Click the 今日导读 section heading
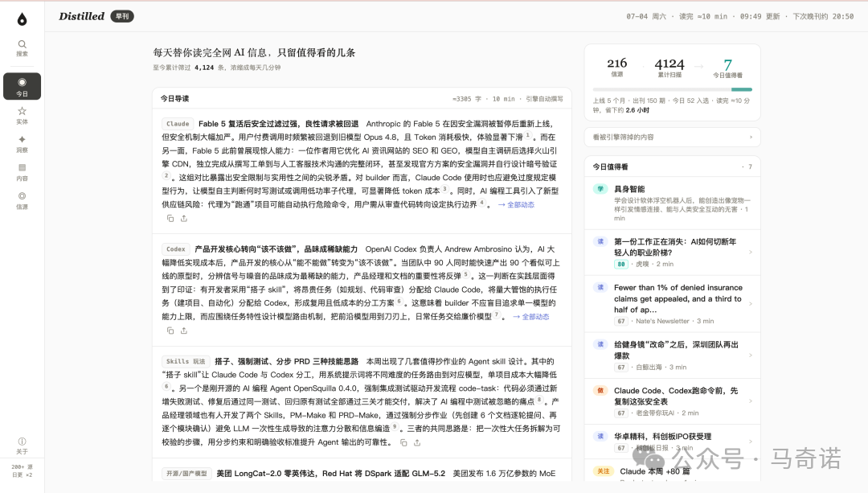Image resolution: width=868 pixels, height=493 pixels. click(174, 99)
